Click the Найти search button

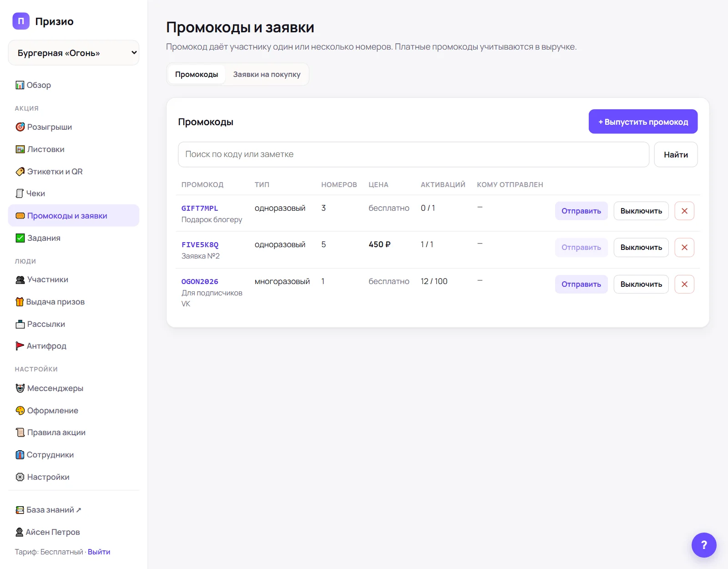(676, 155)
